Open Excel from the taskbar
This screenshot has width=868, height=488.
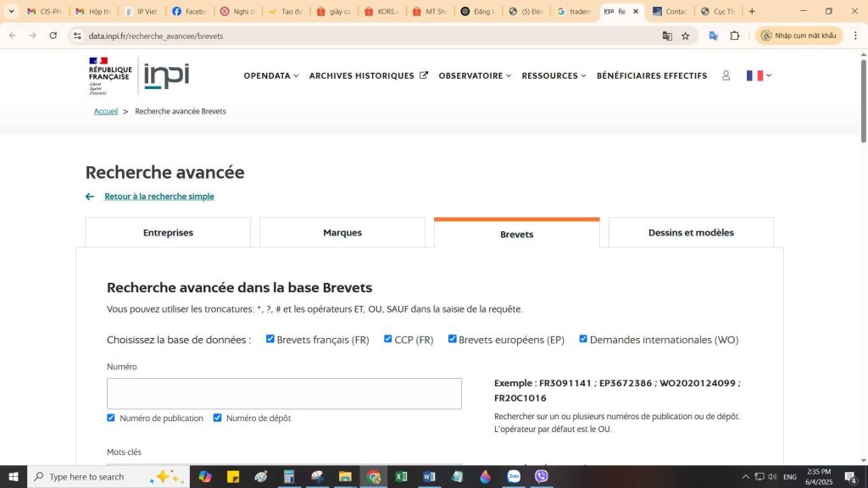click(401, 476)
